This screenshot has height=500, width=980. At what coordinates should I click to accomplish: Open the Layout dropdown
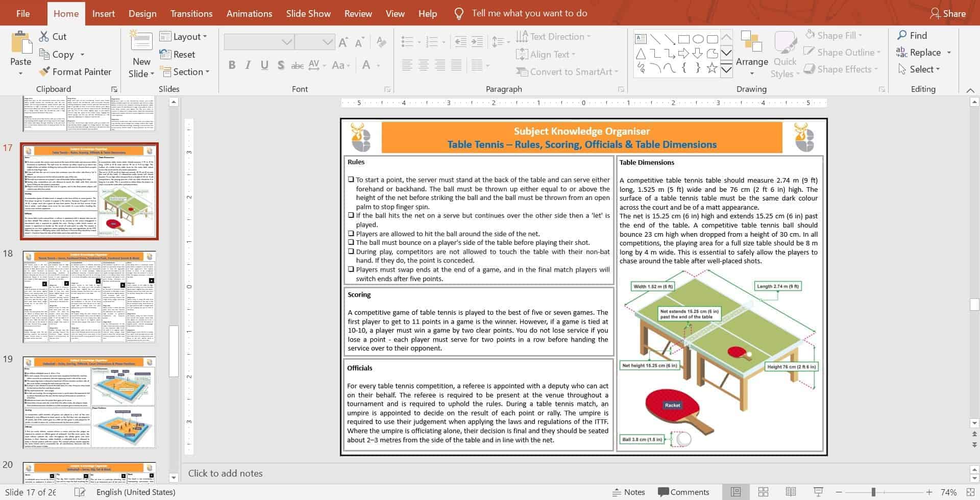coord(184,37)
